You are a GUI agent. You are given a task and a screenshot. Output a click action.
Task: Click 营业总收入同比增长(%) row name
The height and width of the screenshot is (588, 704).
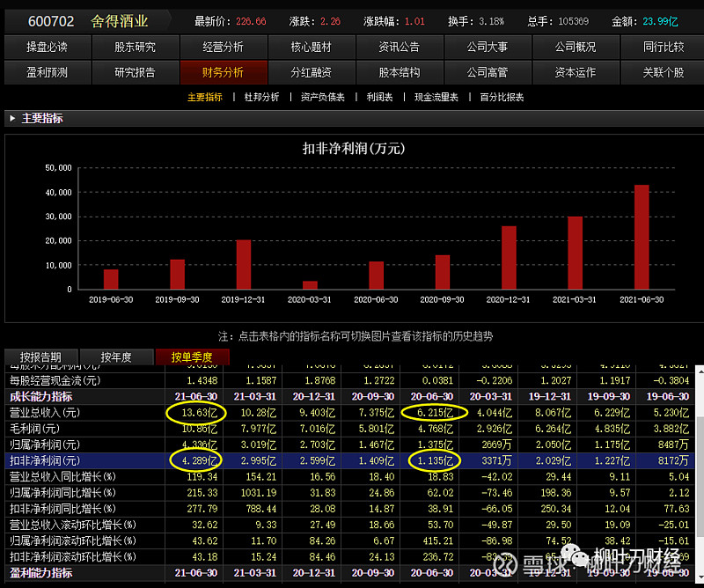click(x=62, y=476)
